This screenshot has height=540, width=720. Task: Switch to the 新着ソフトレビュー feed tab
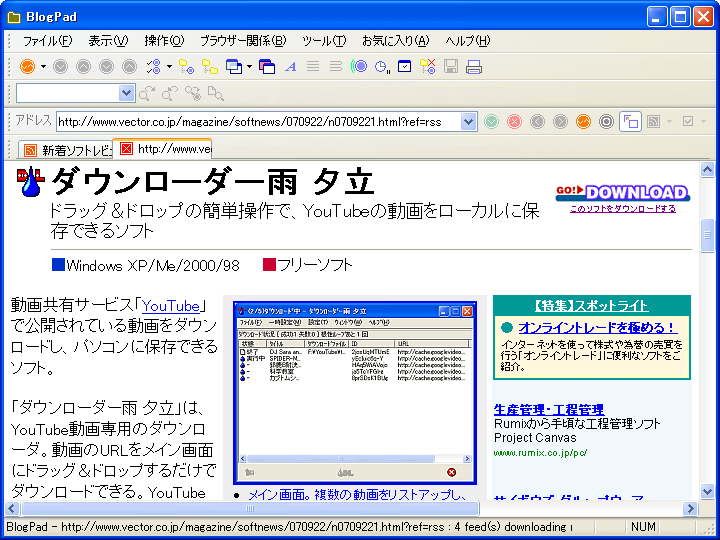pos(66,150)
